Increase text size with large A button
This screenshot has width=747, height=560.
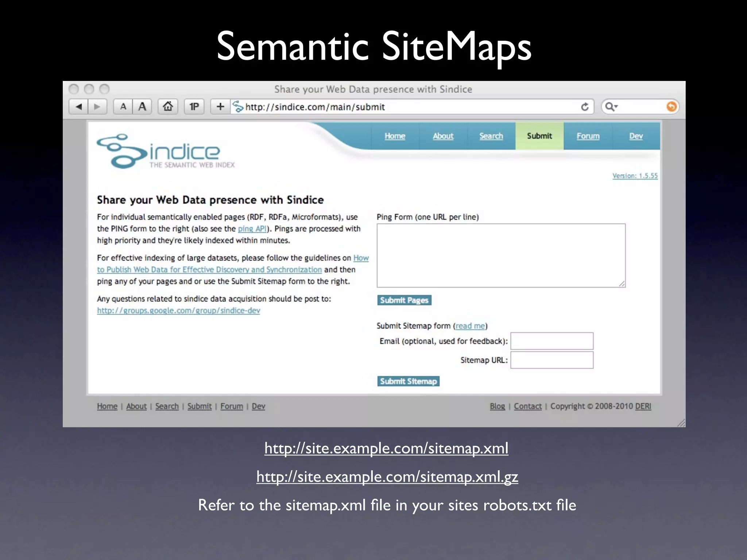click(x=142, y=107)
